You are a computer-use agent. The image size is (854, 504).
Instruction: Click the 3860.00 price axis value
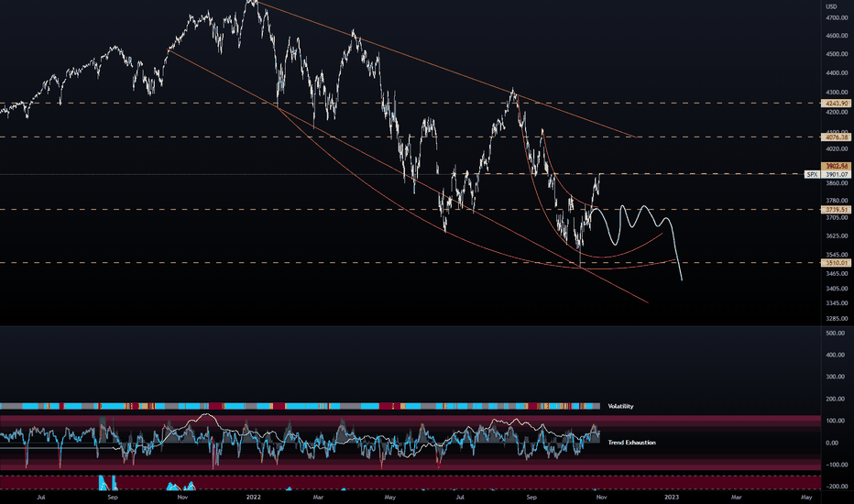click(x=837, y=183)
